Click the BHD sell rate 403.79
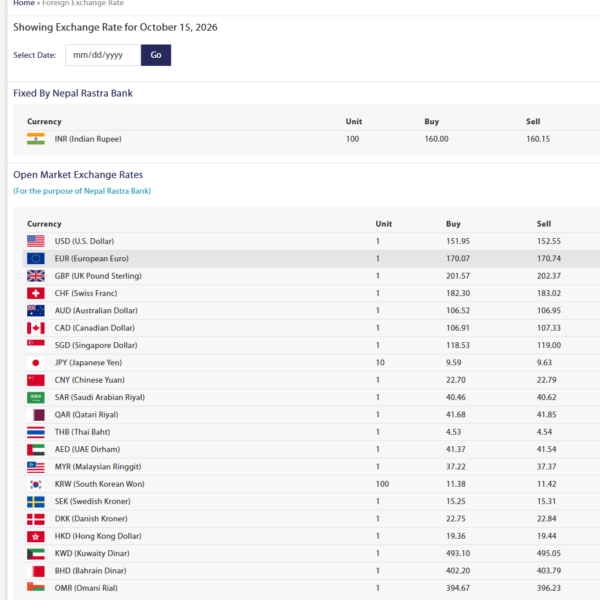The height and width of the screenshot is (600, 600). point(549,571)
